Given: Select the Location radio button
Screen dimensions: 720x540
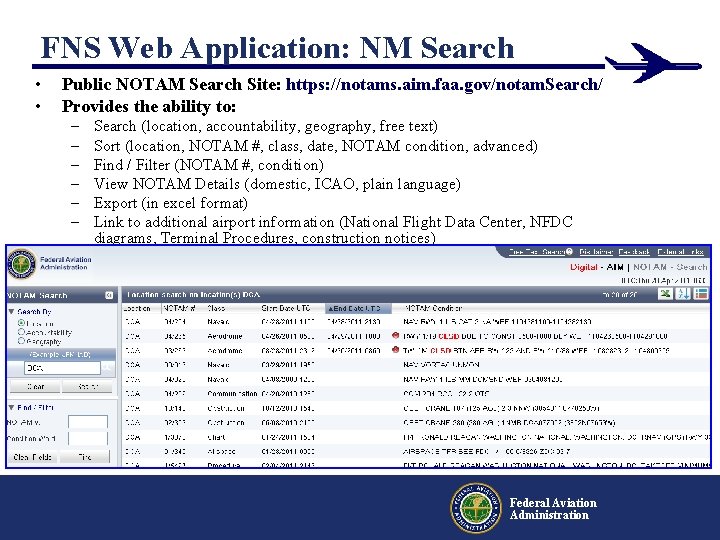Looking at the screenshot, I should click(21, 323).
